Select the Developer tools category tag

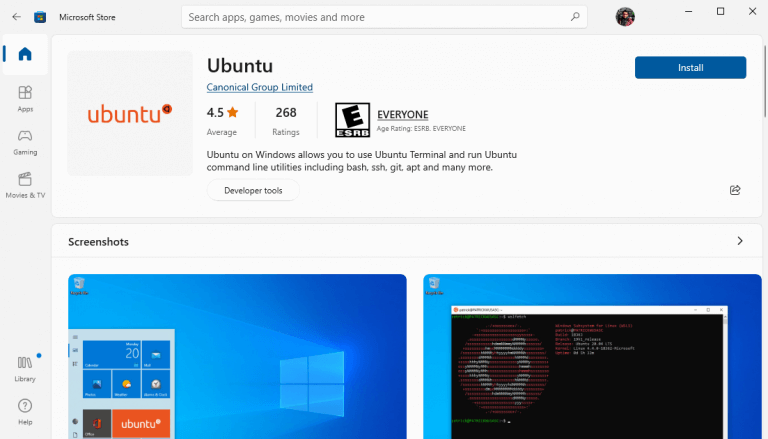coord(253,191)
